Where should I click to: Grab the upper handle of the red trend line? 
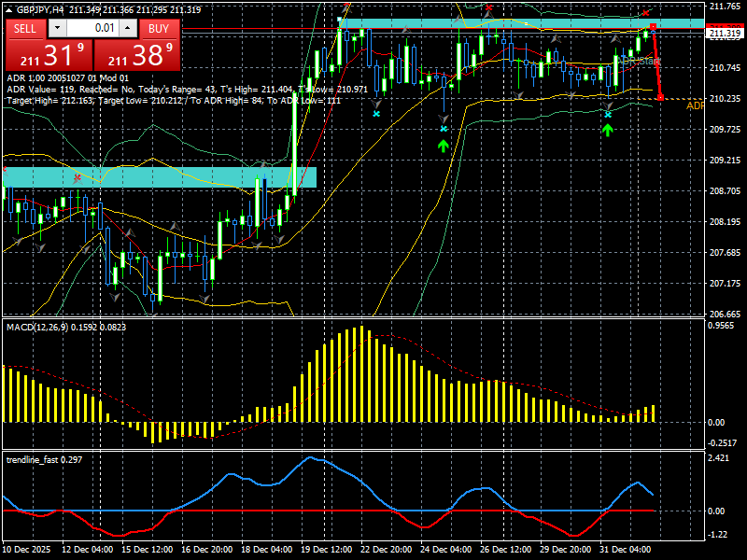[653, 27]
